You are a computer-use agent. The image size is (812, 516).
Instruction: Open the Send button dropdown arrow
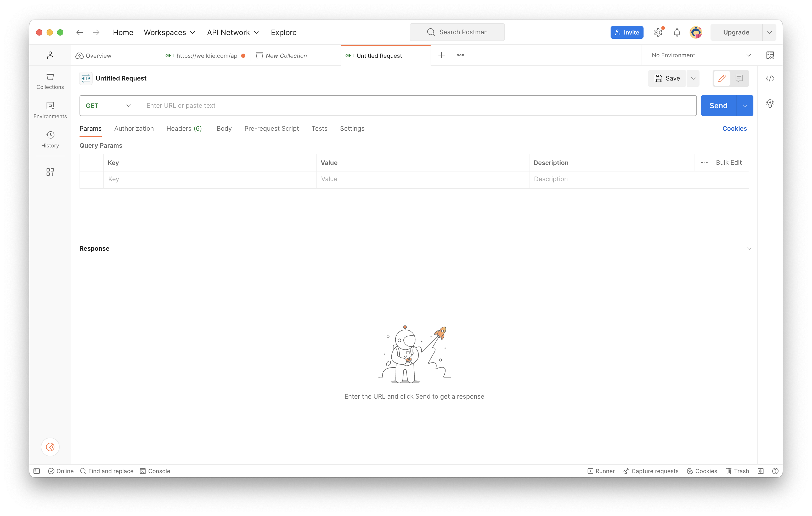745,106
